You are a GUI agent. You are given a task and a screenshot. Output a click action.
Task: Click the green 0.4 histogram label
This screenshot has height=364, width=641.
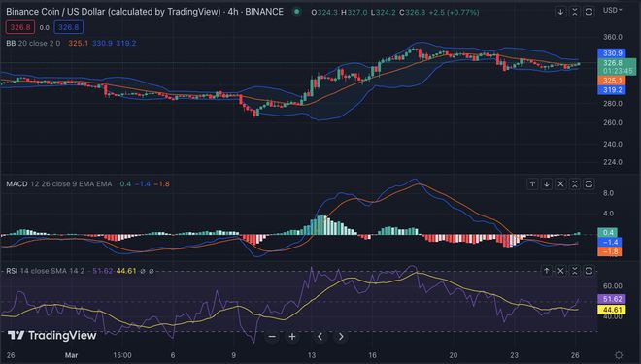pyautogui.click(x=607, y=232)
